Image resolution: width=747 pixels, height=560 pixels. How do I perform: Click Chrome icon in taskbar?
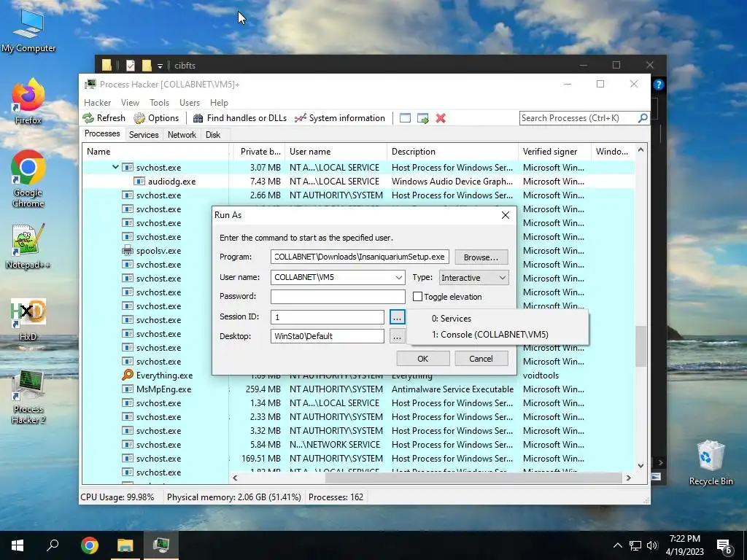click(x=89, y=545)
